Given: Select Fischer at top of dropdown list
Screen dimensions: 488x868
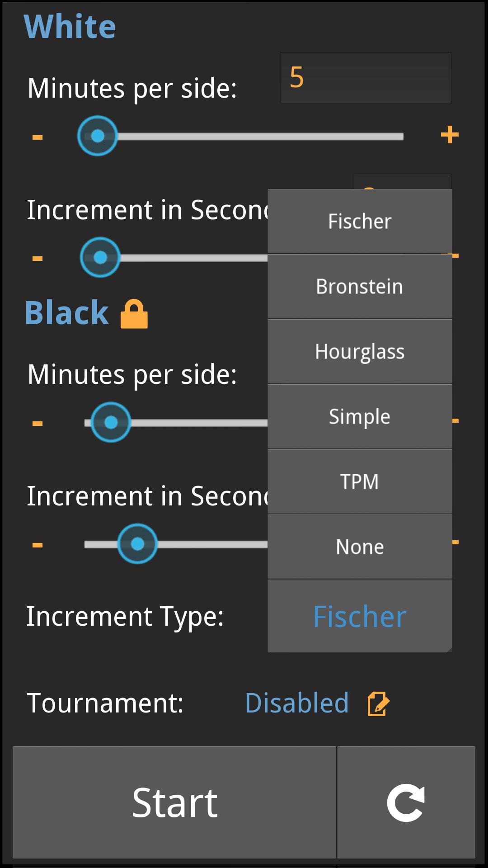Looking at the screenshot, I should (360, 222).
